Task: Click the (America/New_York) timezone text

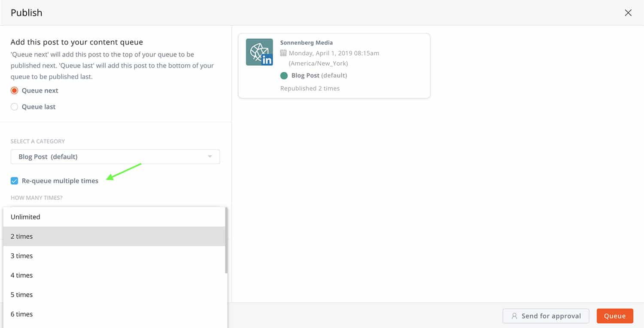Action: (318, 63)
